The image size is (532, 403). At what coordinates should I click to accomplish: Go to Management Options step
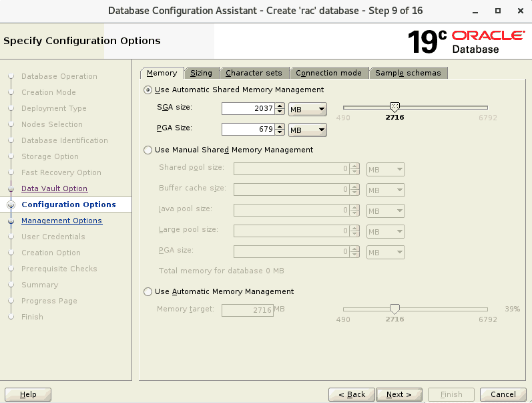(62, 221)
